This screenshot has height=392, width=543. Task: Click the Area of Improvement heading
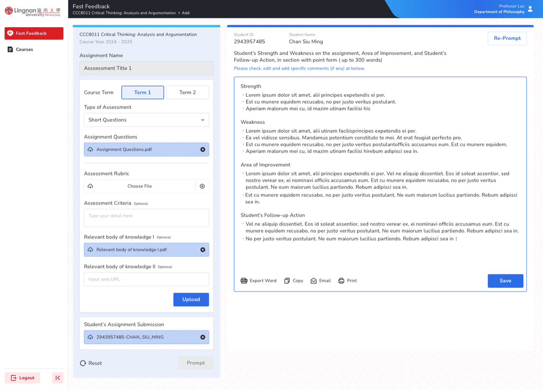[x=265, y=165]
